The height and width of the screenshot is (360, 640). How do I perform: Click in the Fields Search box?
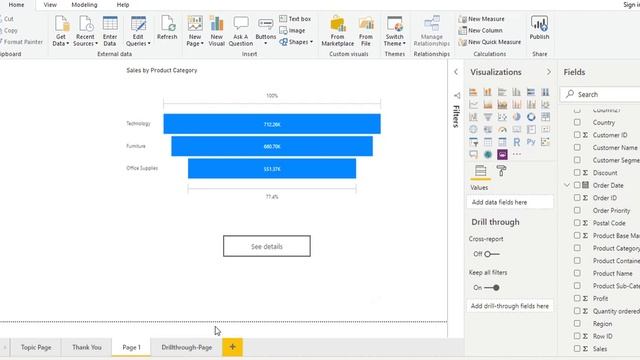click(x=600, y=94)
